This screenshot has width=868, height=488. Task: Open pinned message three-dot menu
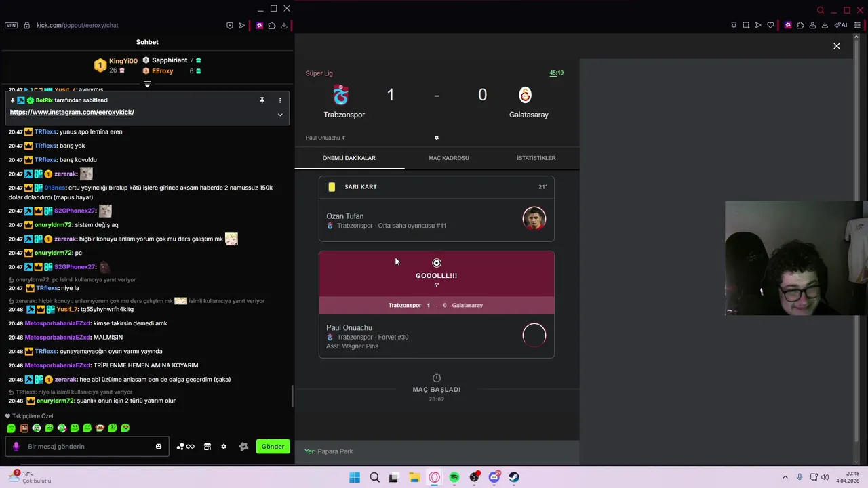point(280,100)
